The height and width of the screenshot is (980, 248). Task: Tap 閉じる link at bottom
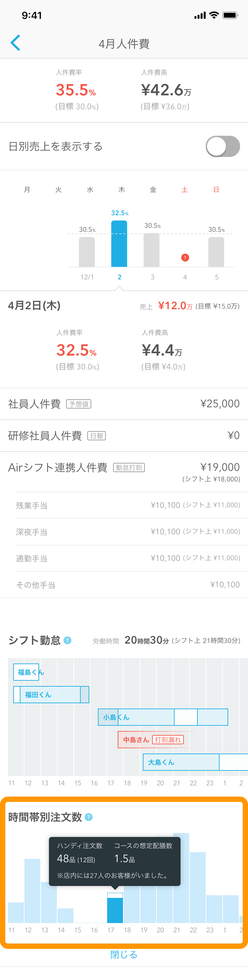[124, 955]
